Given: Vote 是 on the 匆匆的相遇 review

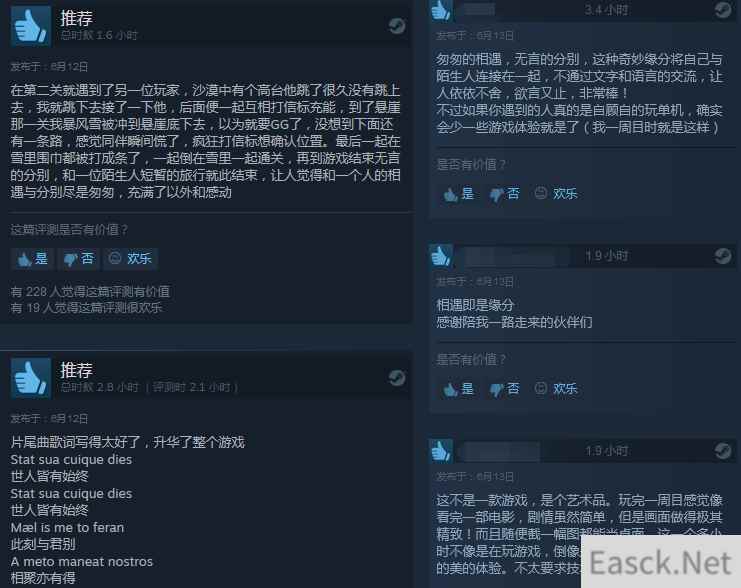Looking at the screenshot, I should coord(458,194).
